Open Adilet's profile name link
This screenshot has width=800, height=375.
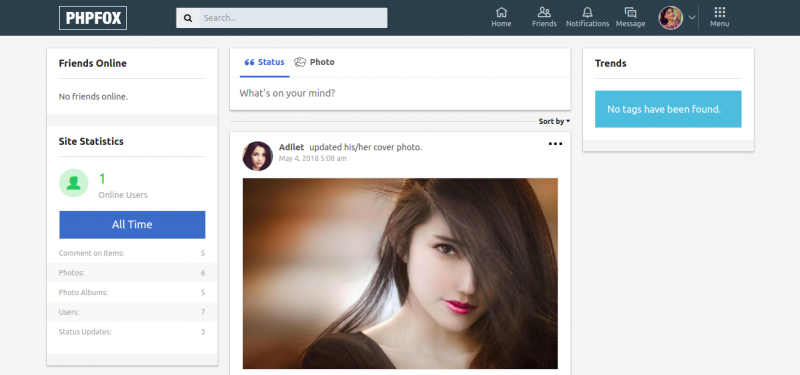coord(291,147)
